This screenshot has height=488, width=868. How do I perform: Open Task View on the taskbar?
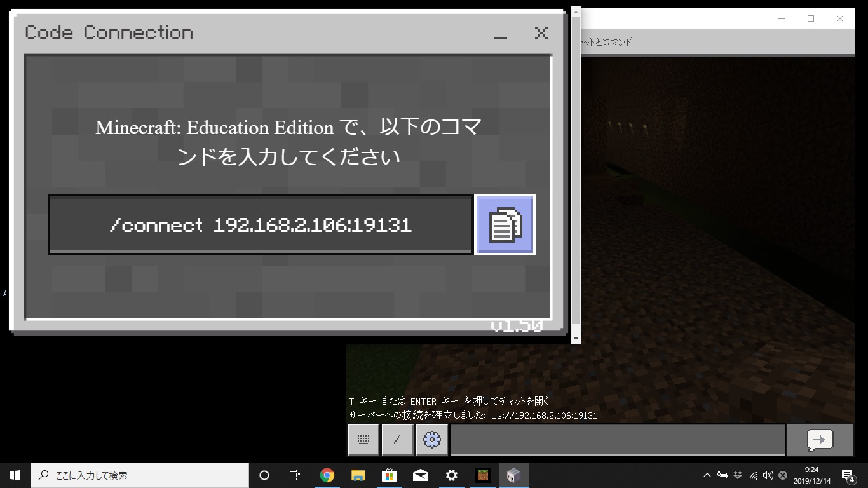(x=295, y=475)
